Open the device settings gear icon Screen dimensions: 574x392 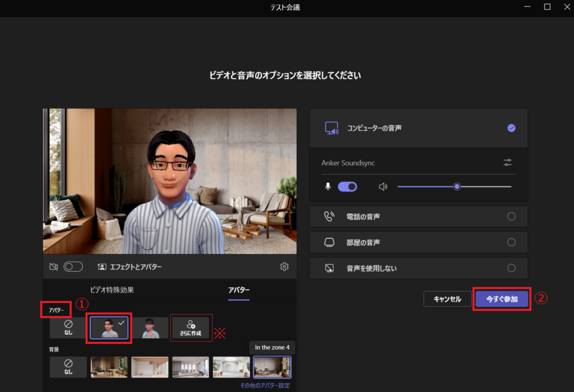coord(284,267)
